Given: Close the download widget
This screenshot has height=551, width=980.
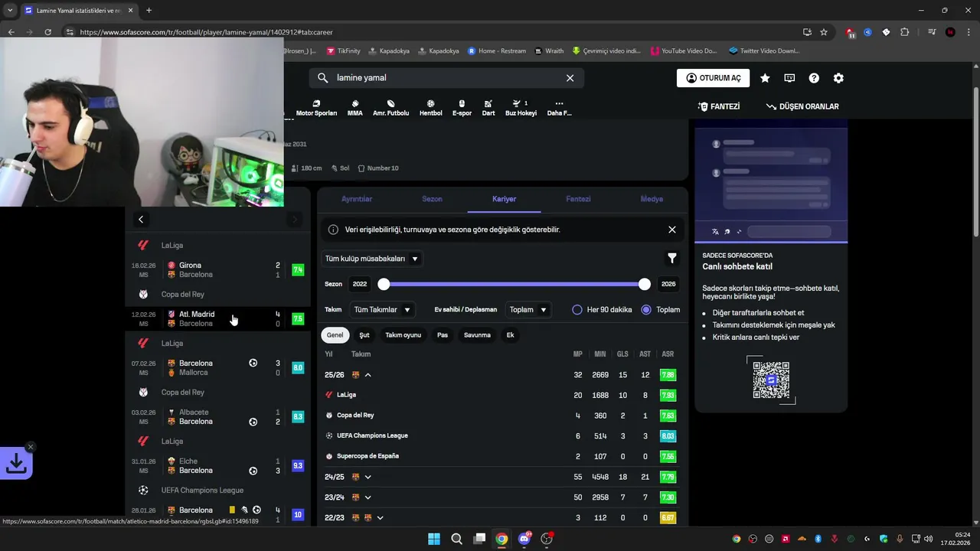Looking at the screenshot, I should click(31, 447).
